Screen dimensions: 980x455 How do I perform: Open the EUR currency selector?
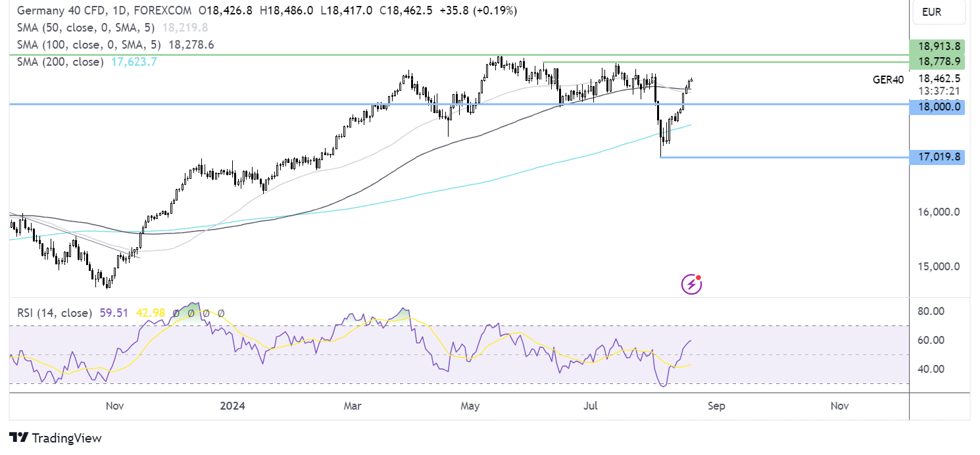click(x=939, y=12)
